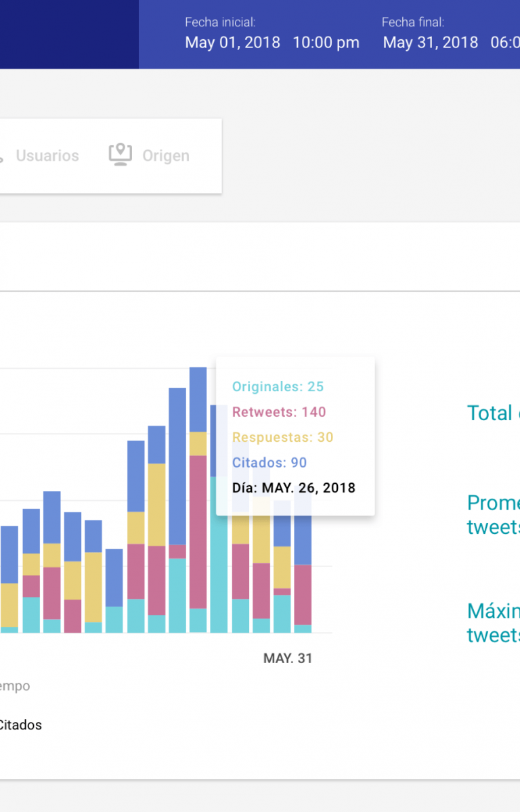Click Citados: 90 in the tooltip

point(269,463)
